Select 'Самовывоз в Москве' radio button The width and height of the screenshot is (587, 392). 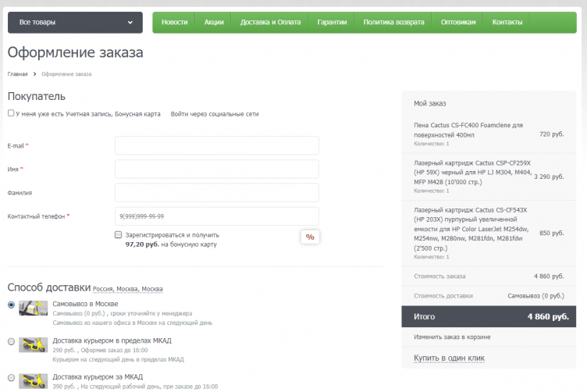[11, 305]
